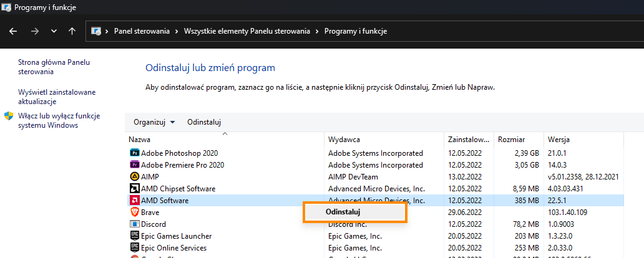Select AMD Chipset Software name
644x258 pixels.
coord(178,189)
